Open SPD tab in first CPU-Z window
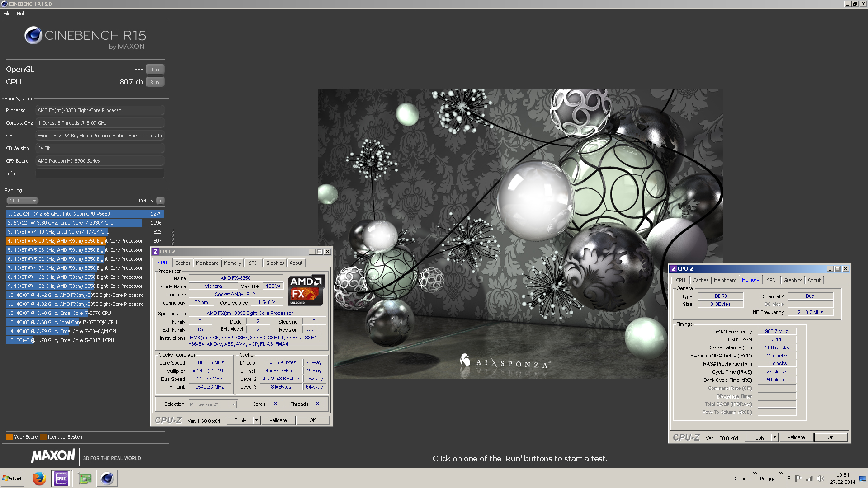 253,263
